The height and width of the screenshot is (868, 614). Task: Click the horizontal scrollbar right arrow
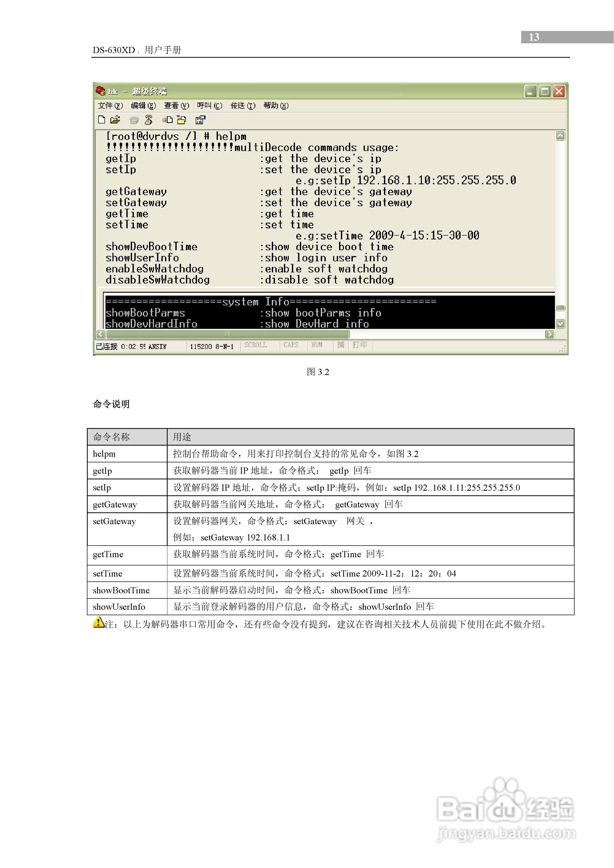point(549,334)
